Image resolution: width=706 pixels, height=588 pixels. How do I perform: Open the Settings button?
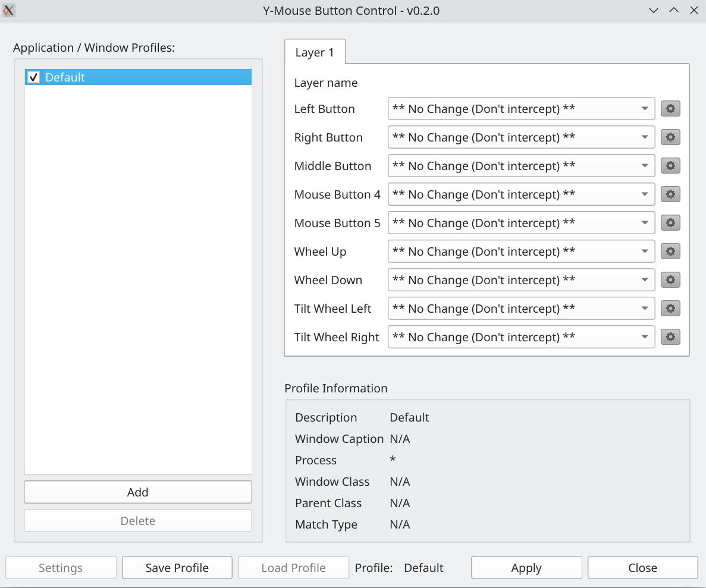tap(61, 568)
